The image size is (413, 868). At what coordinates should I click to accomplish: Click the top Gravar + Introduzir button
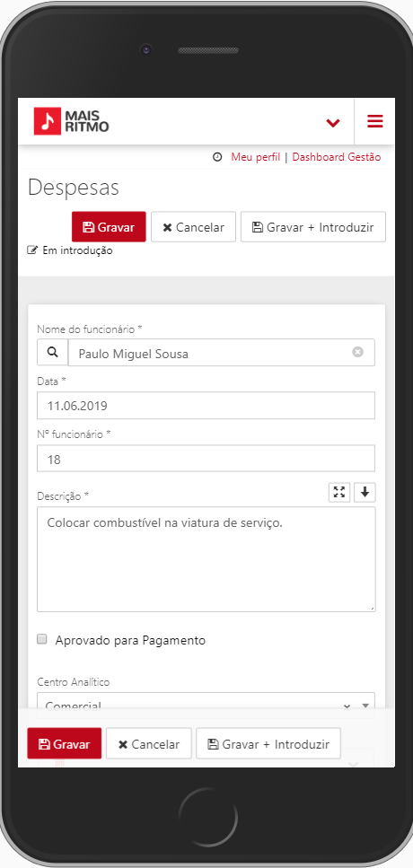click(312, 227)
